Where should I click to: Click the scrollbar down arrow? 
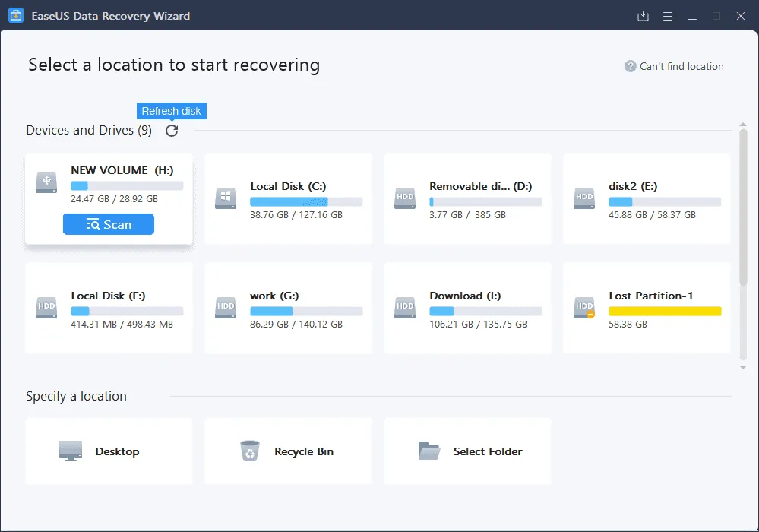(x=743, y=367)
